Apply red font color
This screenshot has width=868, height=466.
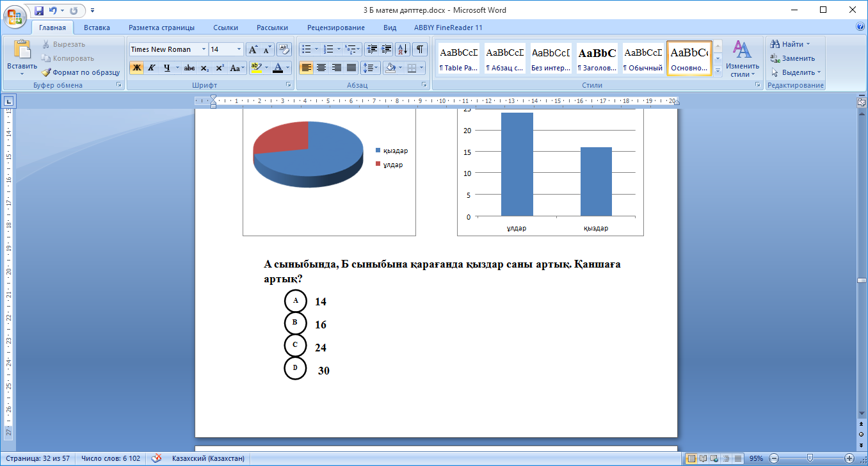[278, 68]
